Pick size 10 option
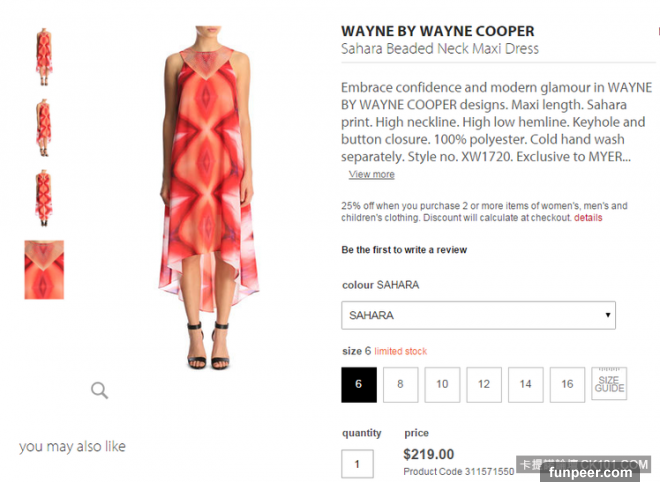Viewport: 660px width, 482px height. coord(442,384)
